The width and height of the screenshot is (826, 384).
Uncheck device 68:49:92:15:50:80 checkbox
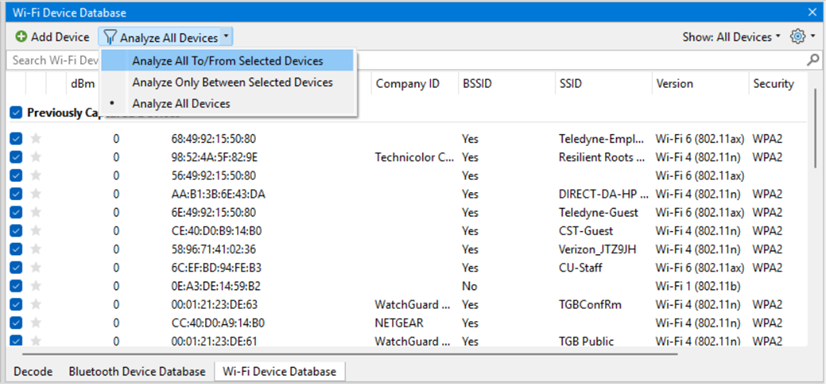pos(16,139)
